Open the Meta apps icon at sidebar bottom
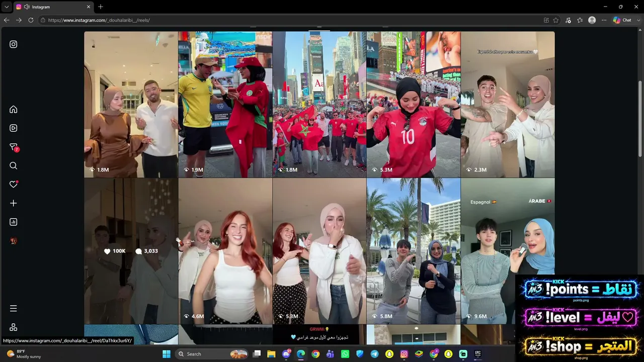 click(x=14, y=327)
